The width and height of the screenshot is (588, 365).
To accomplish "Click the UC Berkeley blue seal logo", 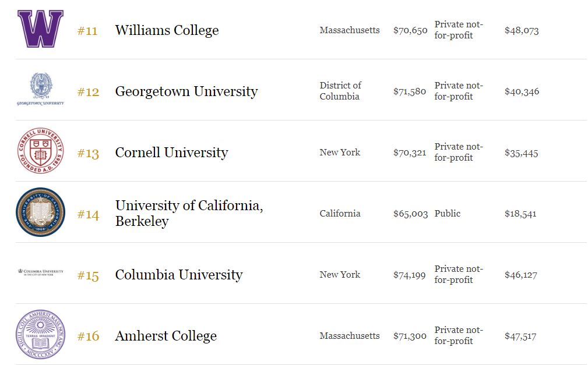I will coord(40,212).
